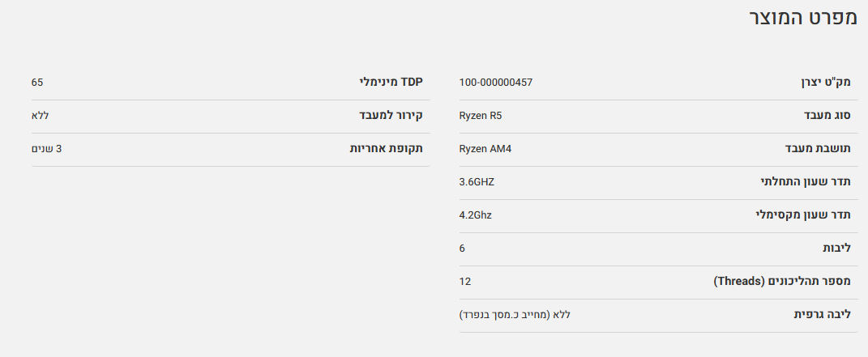Select the 3.6GHZ base clock value

click(477, 182)
